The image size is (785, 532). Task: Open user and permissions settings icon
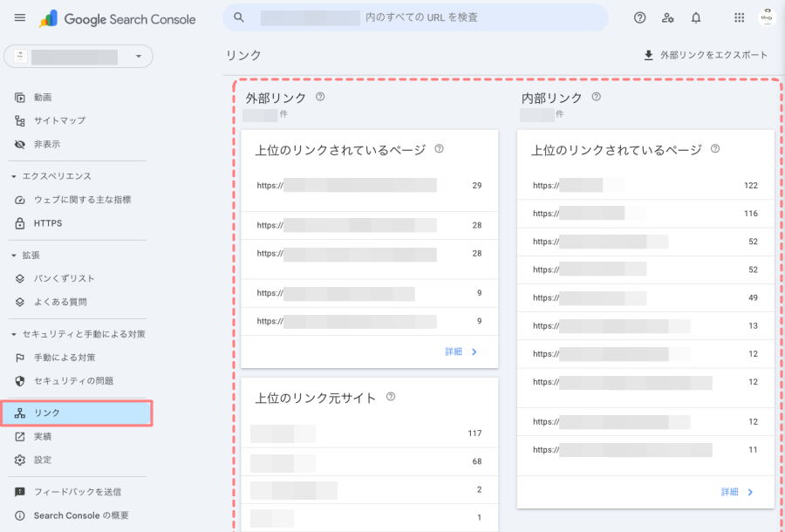[667, 18]
